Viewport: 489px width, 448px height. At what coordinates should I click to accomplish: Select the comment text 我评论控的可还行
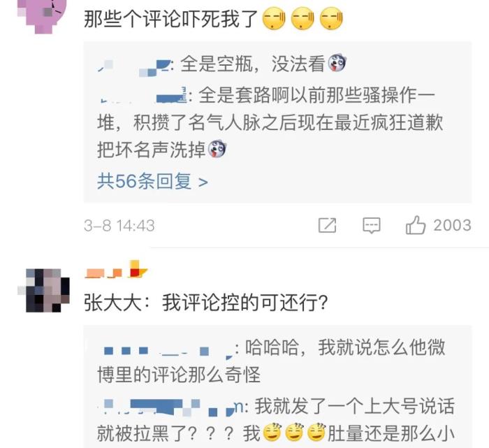point(245,303)
